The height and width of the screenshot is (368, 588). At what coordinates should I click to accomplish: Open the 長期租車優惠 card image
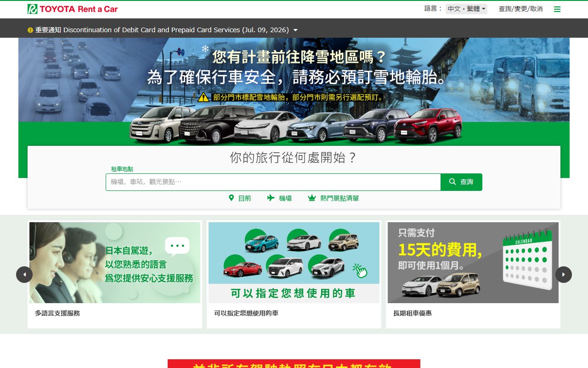(473, 263)
